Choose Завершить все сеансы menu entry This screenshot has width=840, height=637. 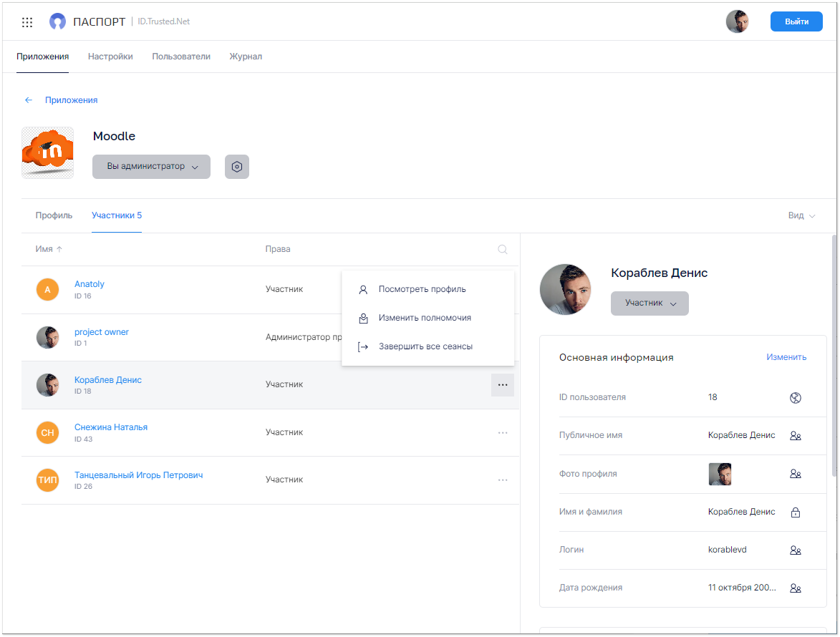428,347
